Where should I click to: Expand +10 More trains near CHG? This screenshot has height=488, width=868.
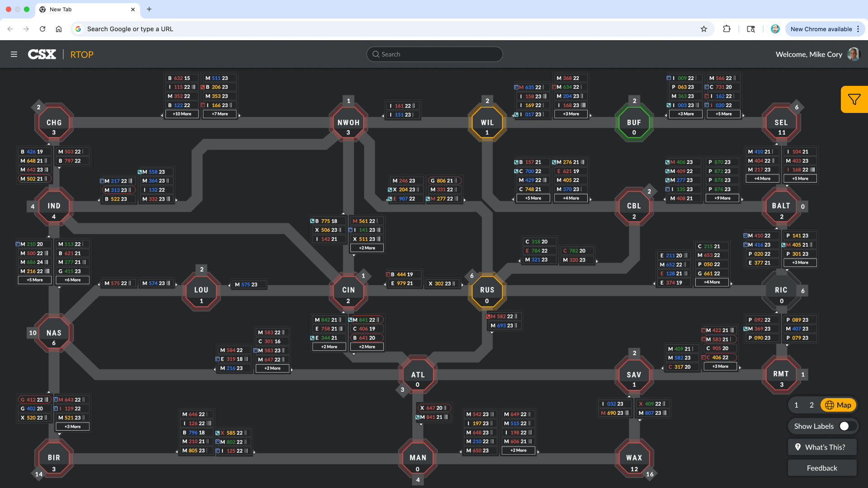pyautogui.click(x=182, y=114)
